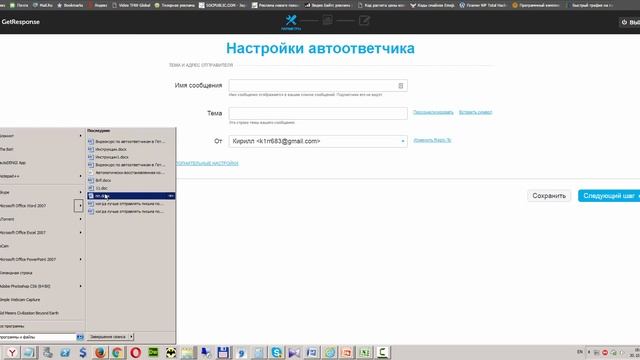Open the Bookmarks star bookmark
The width and height of the screenshot is (640, 360).
tap(70, 5)
